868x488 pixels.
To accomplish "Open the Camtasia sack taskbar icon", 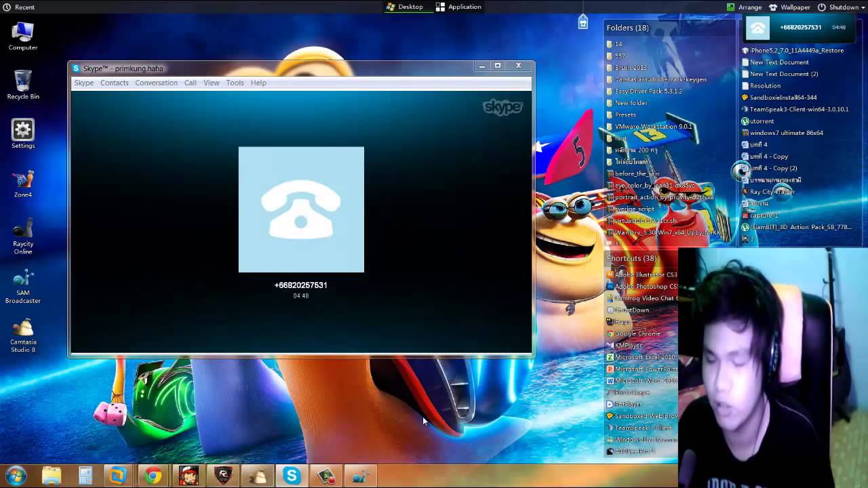I will coord(258,476).
